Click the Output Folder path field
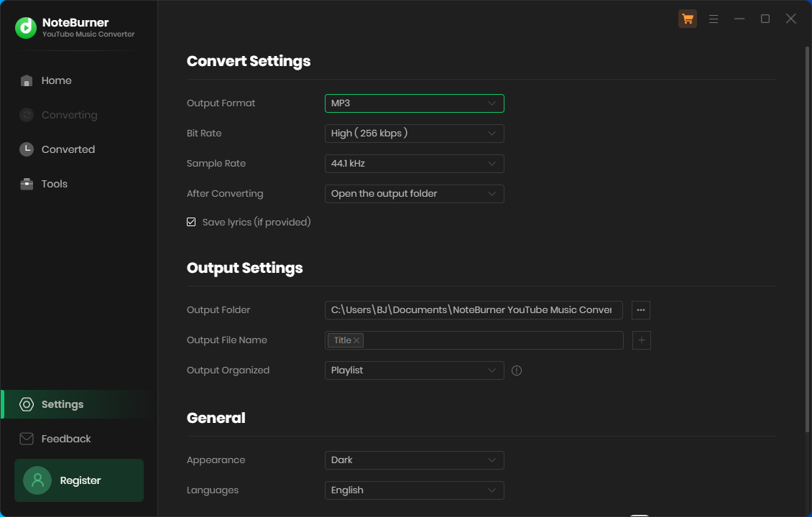Screen dimensions: 812x517 click(x=474, y=310)
